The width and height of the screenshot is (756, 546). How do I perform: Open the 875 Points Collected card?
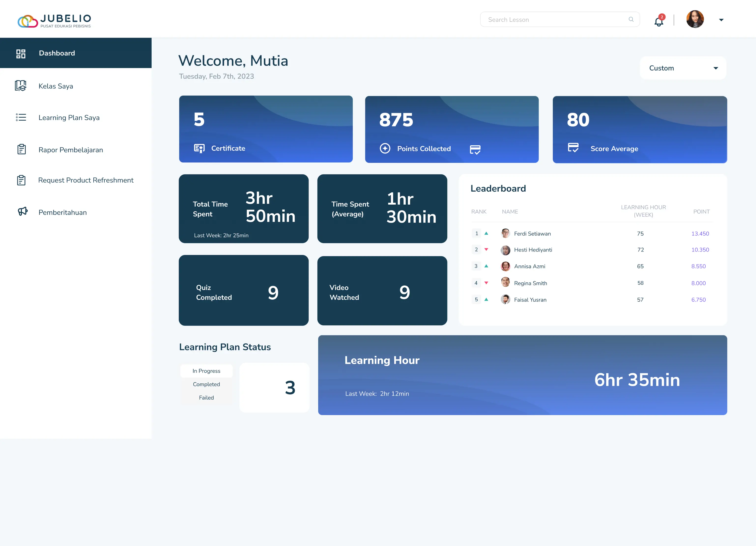pos(452,129)
